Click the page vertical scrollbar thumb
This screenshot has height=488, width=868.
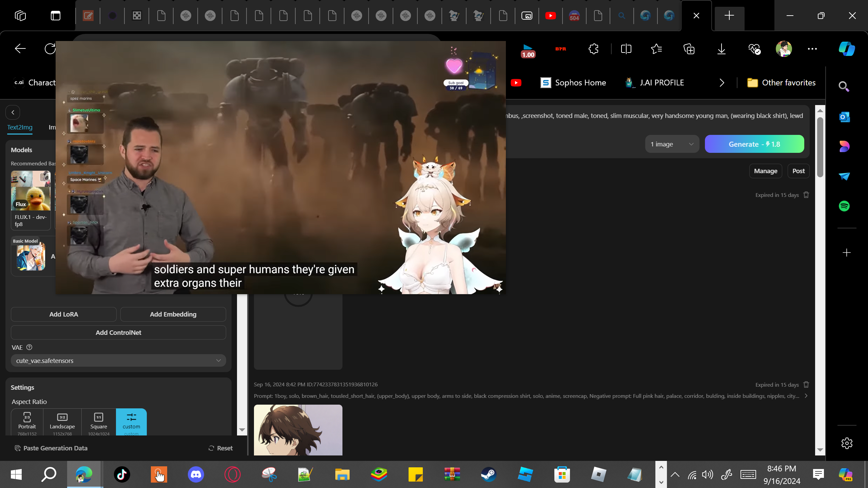pyautogui.click(x=820, y=147)
